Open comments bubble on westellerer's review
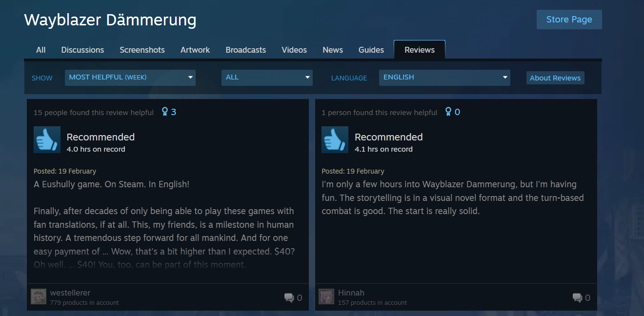Screen dimensions: 644x316 point(289,297)
